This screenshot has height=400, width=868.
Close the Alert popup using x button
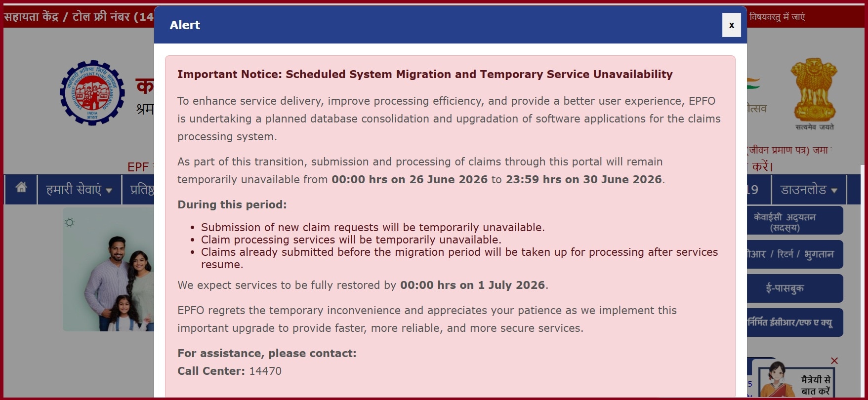coord(732,25)
